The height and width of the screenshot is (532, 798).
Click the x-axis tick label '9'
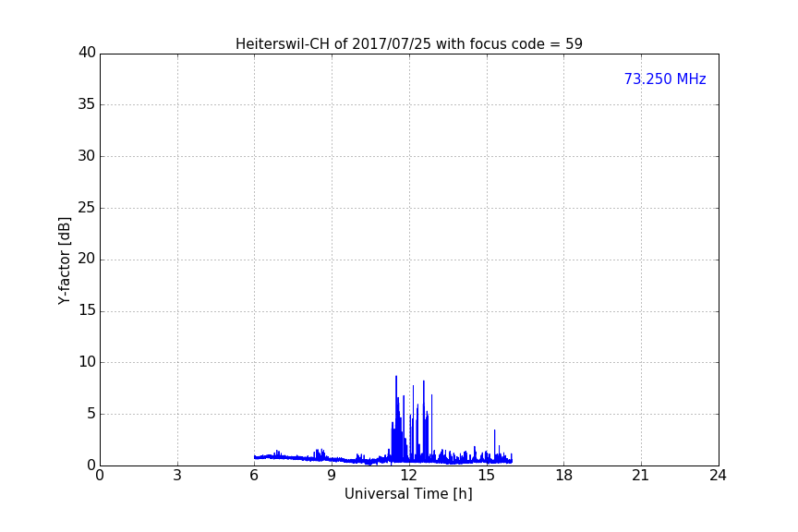pos(332,476)
